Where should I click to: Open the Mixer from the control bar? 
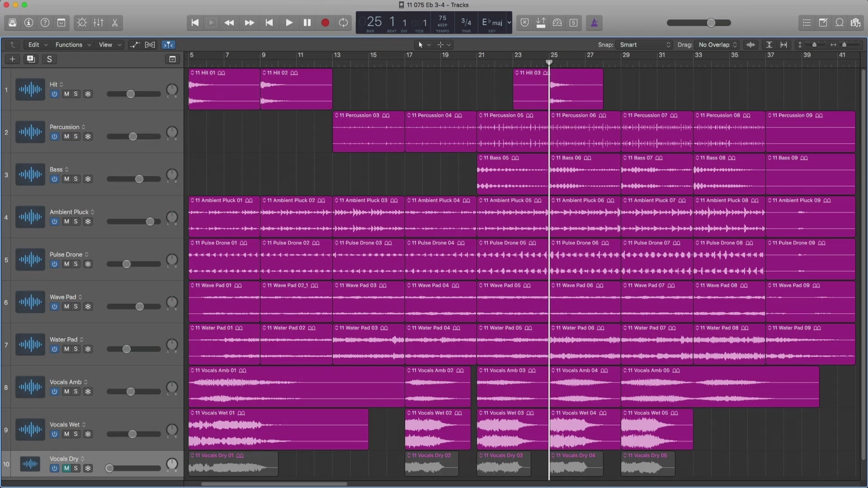pyautogui.click(x=98, y=23)
